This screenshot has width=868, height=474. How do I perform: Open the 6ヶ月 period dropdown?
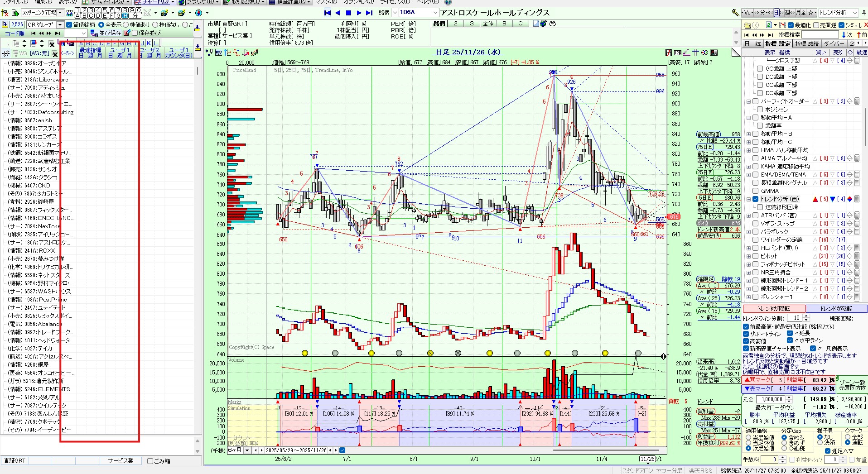click(x=247, y=450)
